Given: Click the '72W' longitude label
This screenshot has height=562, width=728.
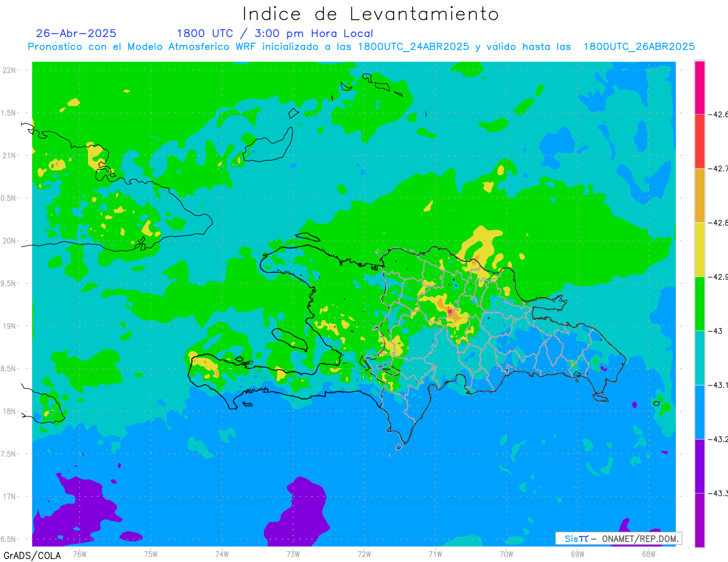Looking at the screenshot, I should point(364,553).
